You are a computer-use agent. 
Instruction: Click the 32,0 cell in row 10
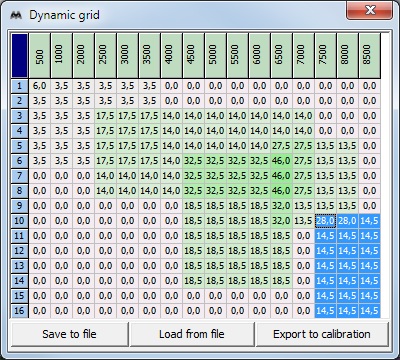tap(282, 221)
